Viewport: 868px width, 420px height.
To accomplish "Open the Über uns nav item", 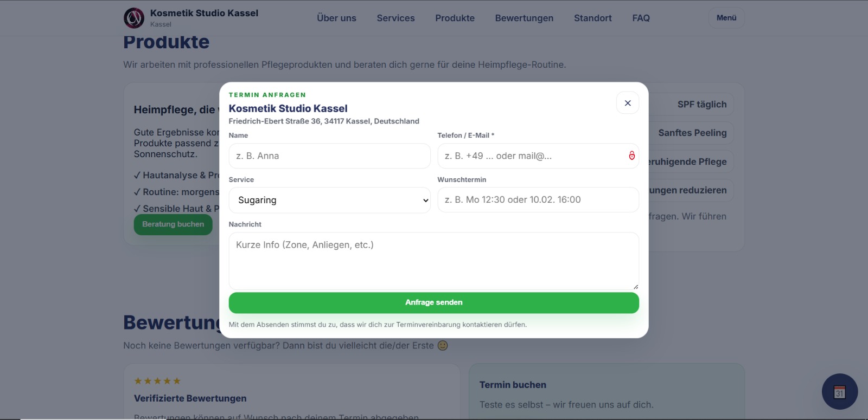I will coord(336,18).
